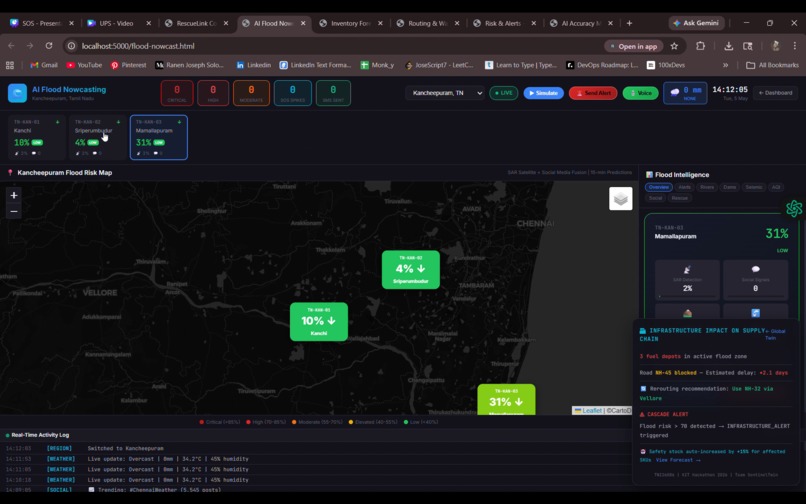
Task: Click the SAR Detection satellite icon
Action: point(687,269)
